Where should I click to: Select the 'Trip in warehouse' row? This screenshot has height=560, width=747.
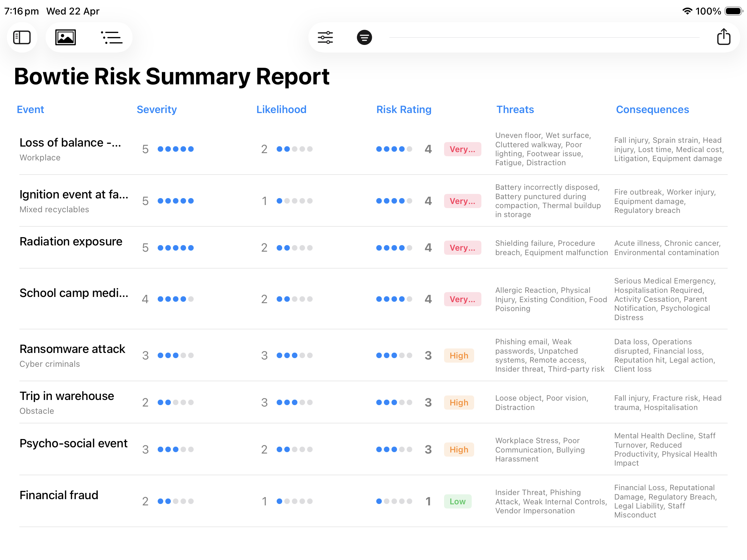tap(67, 396)
